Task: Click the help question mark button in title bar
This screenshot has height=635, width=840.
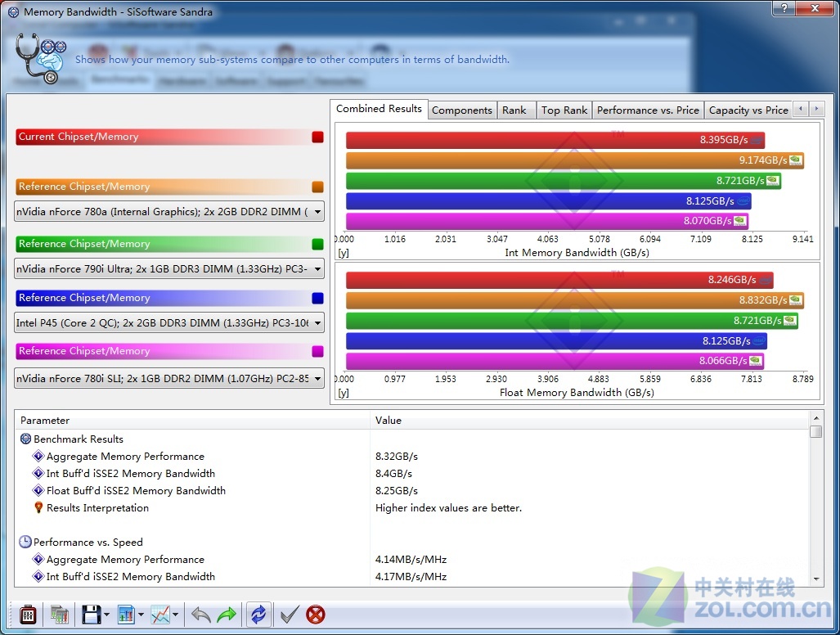Action: tap(784, 8)
